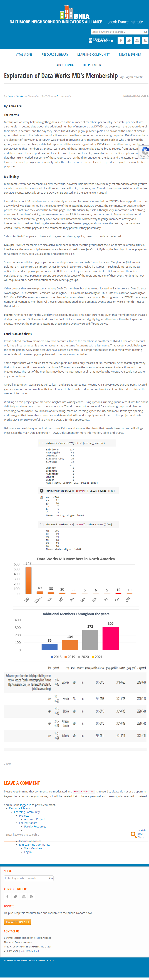Click Go button in footer search
Viewport: 149px width, 980px height.
point(51,878)
